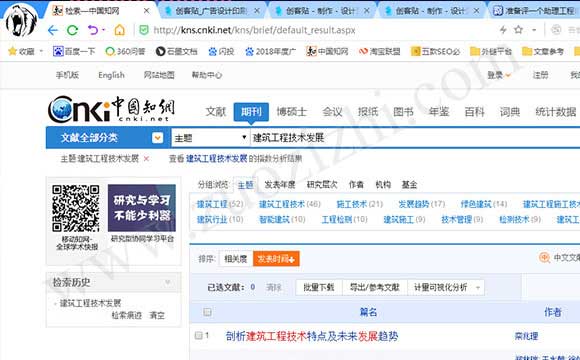Open the article 剖析建筑工程技术特点及未来发展趋势
The width and height of the screenshot is (580, 360).
pyautogui.click(x=312, y=336)
